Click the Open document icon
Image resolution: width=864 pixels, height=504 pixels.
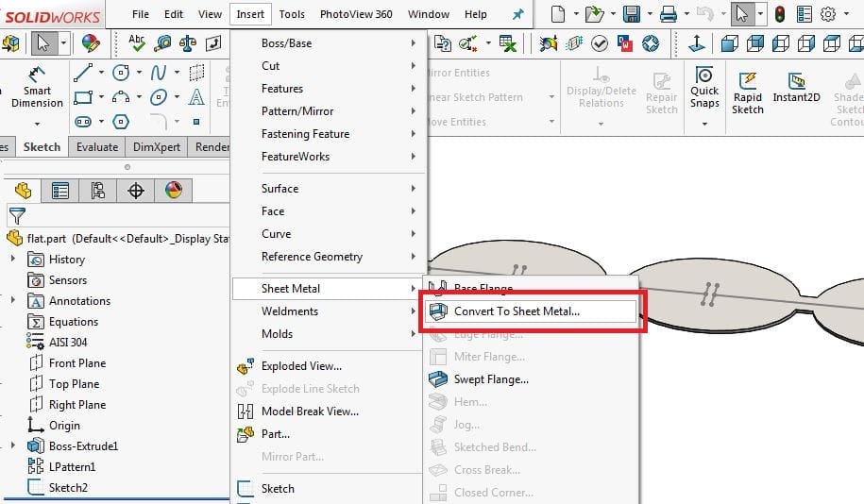594,14
